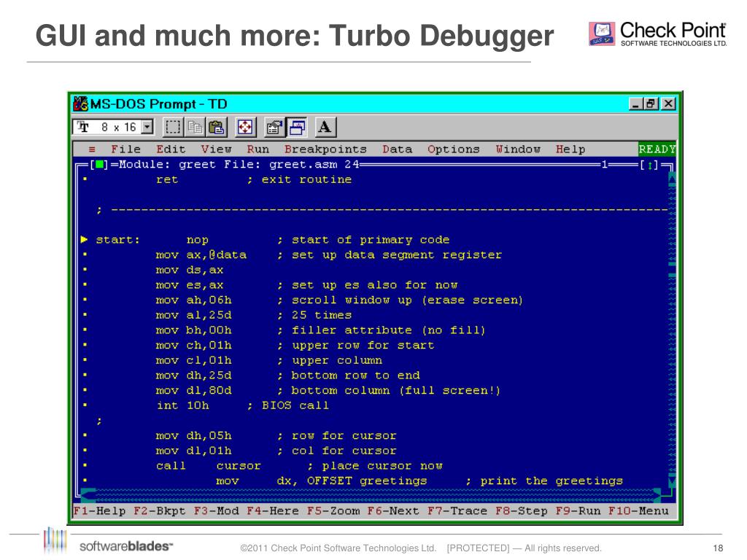Click F6-Next in the status bar
This screenshot has width=747, height=560.
[x=393, y=511]
